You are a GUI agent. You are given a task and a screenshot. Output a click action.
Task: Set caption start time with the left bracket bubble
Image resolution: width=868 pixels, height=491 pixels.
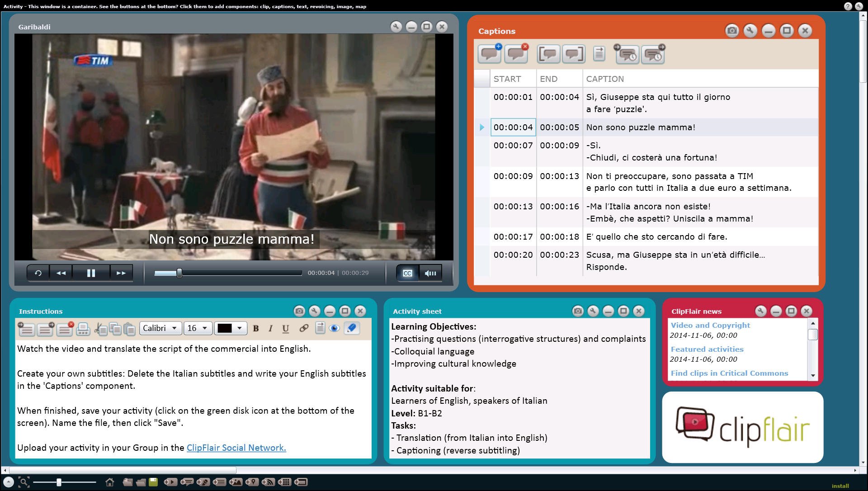548,54
